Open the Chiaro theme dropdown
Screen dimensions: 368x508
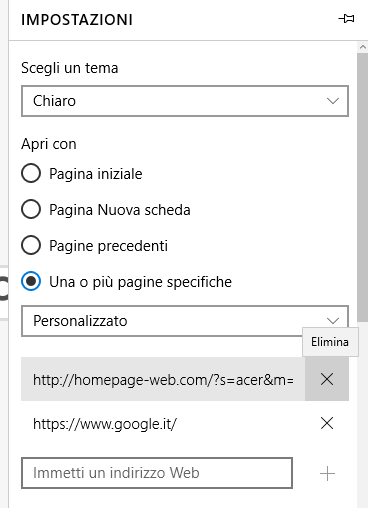point(185,101)
